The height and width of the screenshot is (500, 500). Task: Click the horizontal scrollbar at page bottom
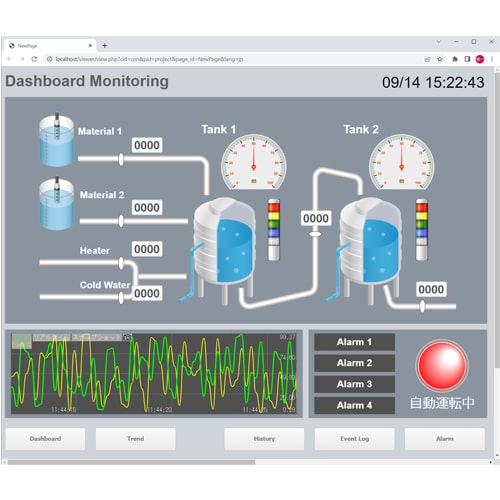[x=131, y=462]
